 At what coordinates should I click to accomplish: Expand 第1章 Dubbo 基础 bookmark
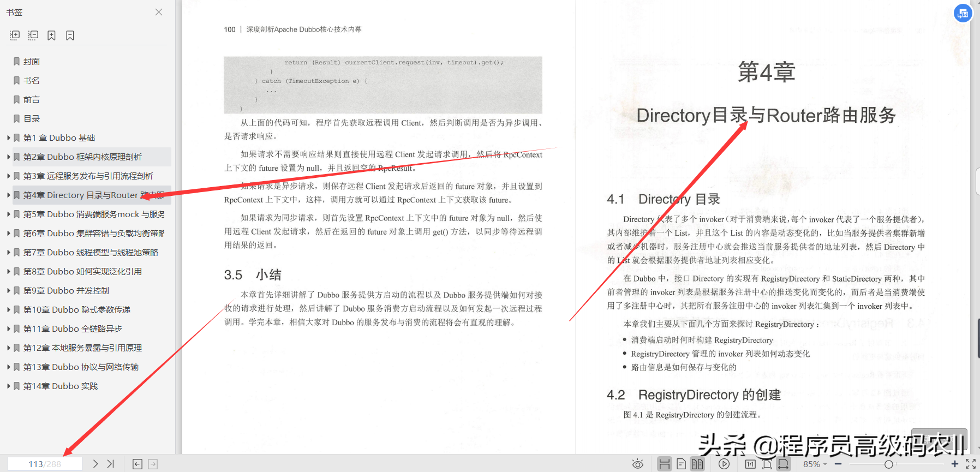[8, 138]
